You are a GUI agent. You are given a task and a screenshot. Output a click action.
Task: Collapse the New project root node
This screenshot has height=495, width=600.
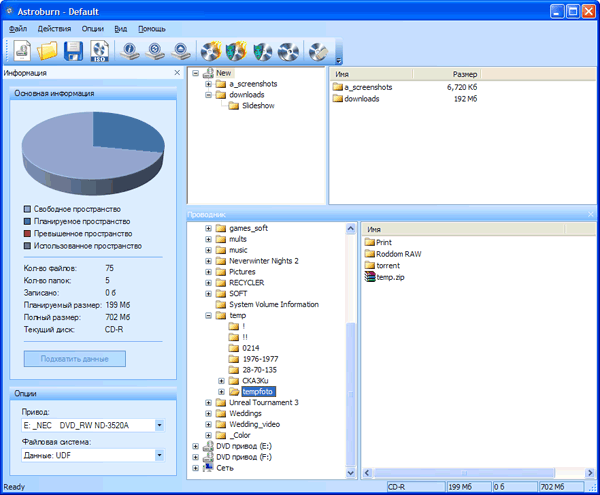196,73
